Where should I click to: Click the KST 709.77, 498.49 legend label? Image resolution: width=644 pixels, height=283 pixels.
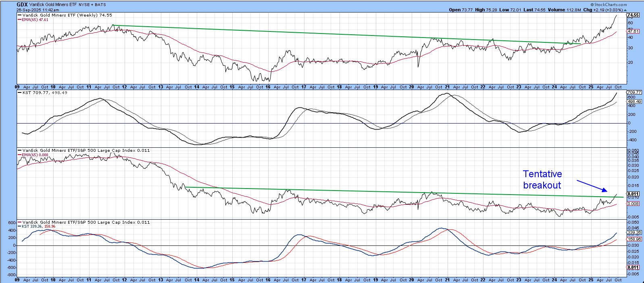pos(44,92)
